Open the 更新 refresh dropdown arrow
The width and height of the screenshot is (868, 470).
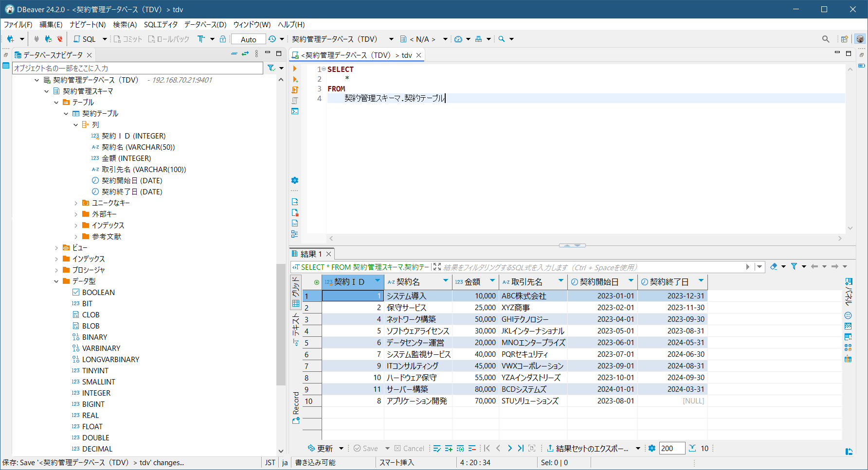pos(341,448)
